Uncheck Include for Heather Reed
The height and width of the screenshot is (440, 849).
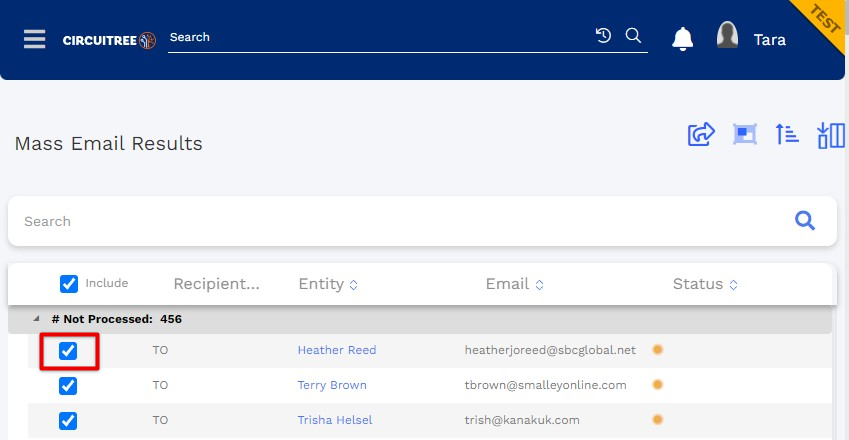coord(68,351)
